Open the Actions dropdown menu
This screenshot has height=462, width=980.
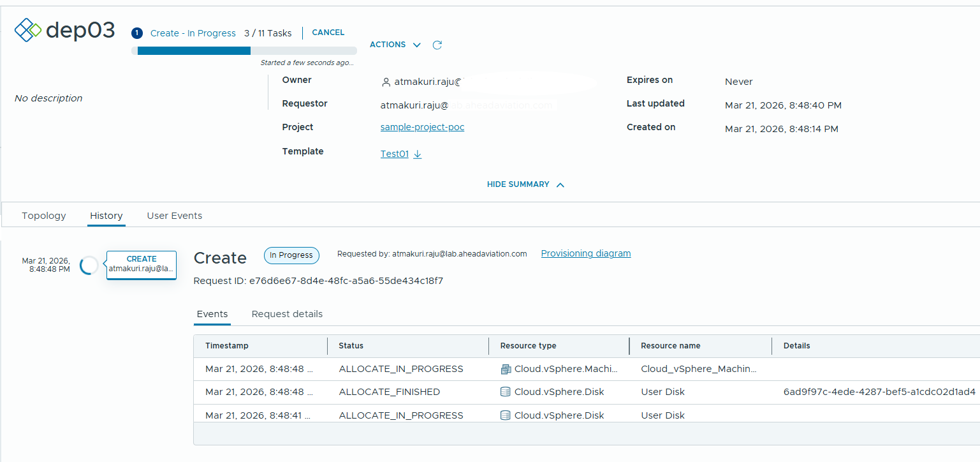[395, 45]
